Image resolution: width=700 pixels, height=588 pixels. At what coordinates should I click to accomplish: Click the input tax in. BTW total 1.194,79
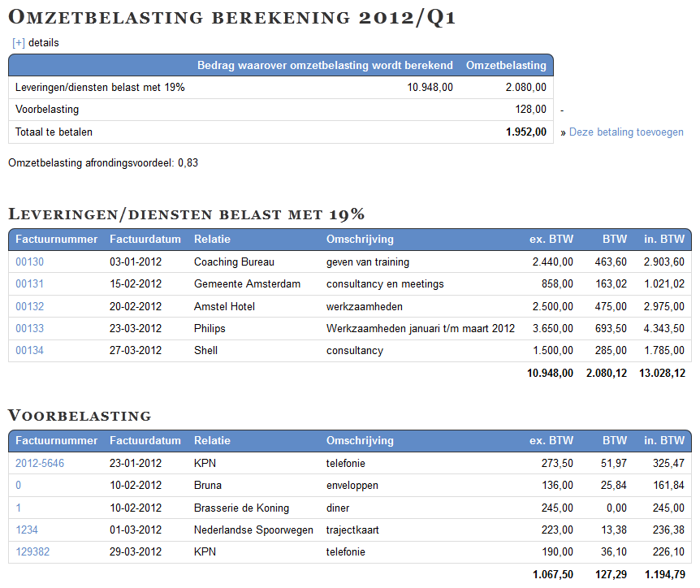point(665,575)
